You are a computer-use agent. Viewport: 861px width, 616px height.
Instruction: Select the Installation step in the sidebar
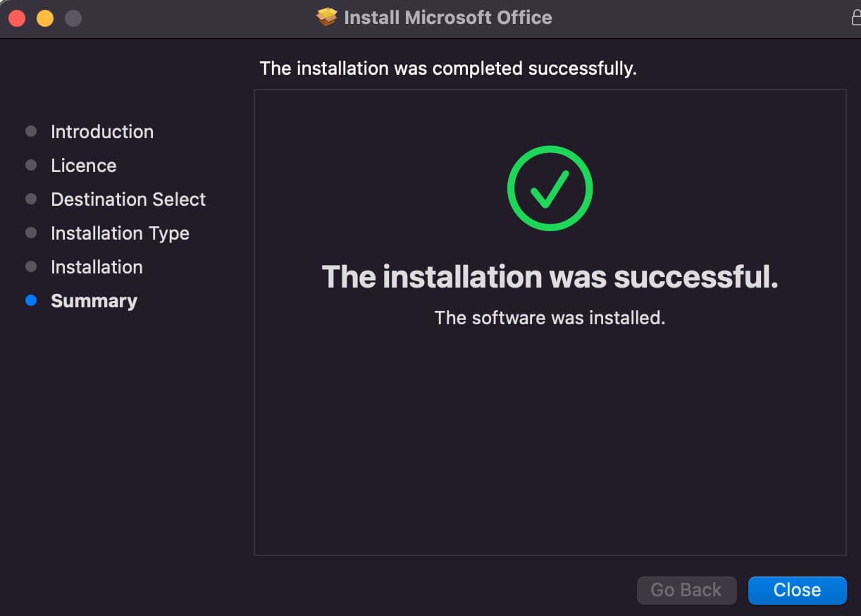point(97,266)
